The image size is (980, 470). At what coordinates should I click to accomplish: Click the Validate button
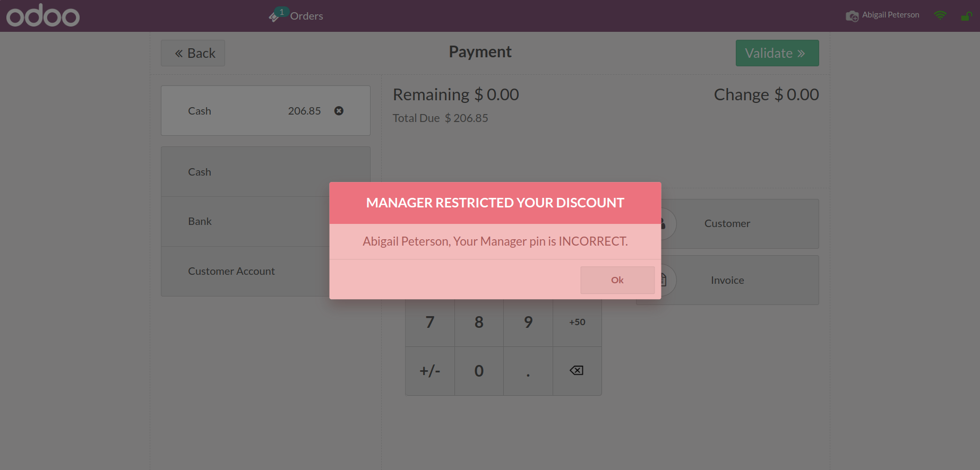(x=777, y=53)
